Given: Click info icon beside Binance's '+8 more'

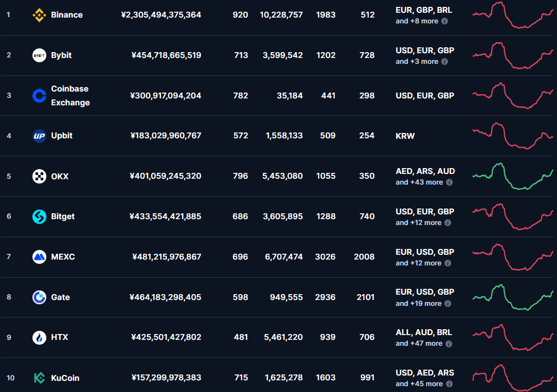Looking at the screenshot, I should 444,21.
